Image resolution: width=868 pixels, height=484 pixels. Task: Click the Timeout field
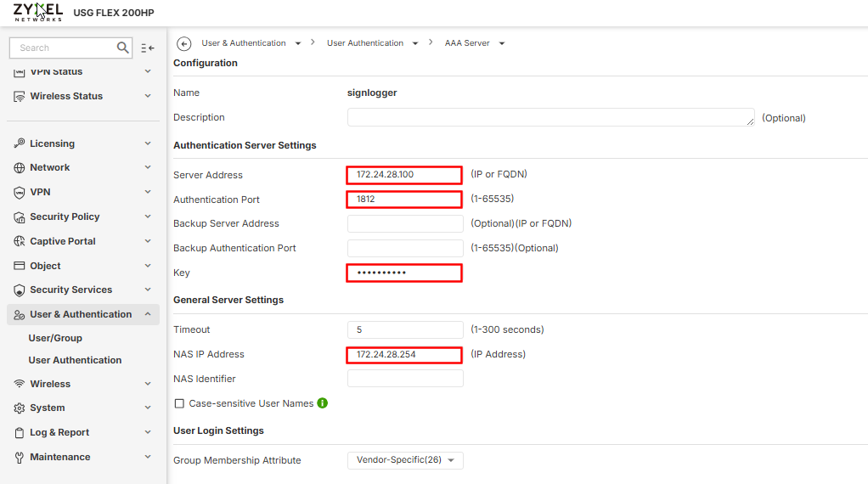pos(405,329)
